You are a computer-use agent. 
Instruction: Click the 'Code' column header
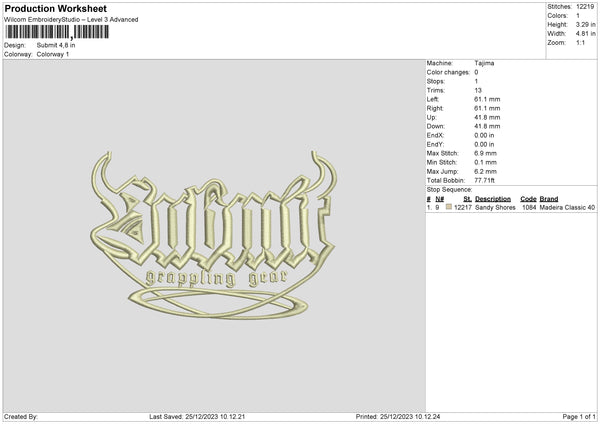528,199
